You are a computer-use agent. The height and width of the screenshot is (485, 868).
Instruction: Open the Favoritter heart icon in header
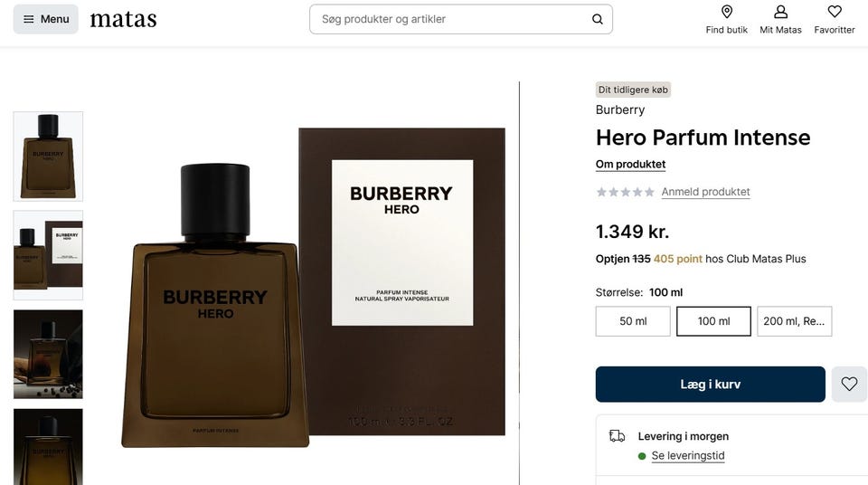point(834,12)
